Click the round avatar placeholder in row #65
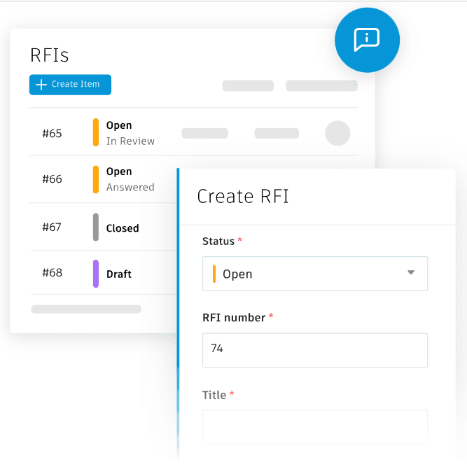Screen dimensions: 467x476 pos(337,133)
